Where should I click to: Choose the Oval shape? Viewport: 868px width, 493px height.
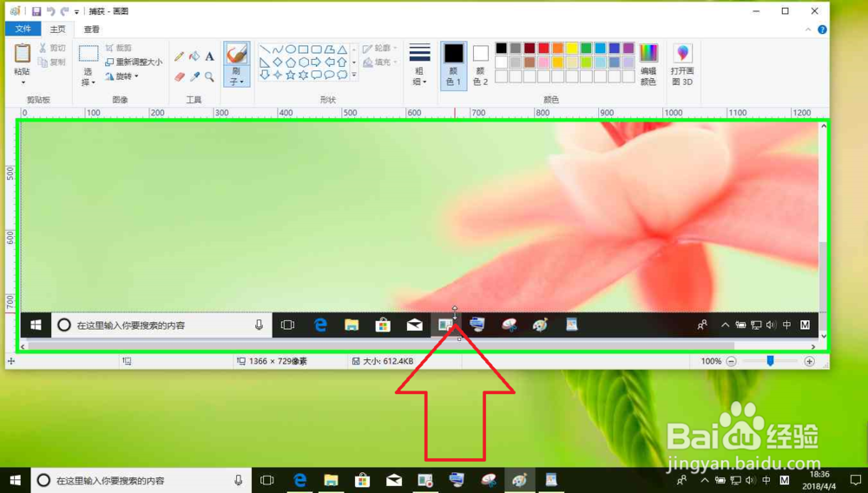point(290,49)
